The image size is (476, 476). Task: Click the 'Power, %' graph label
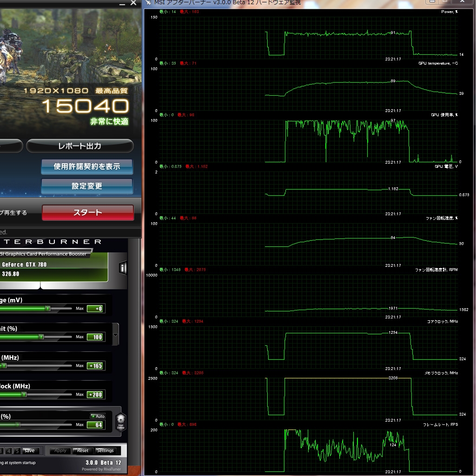point(450,12)
